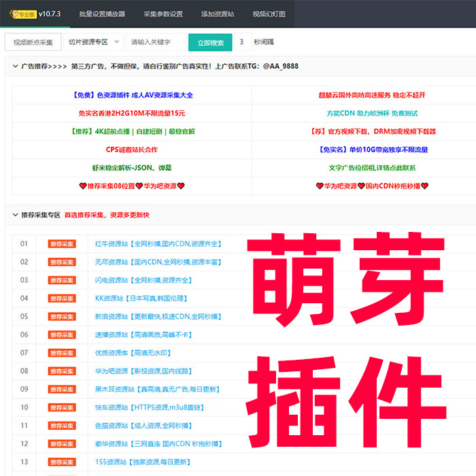The width and height of the screenshot is (476, 476).
Task: Open the 视频幻灯图 page
Action: point(269,14)
